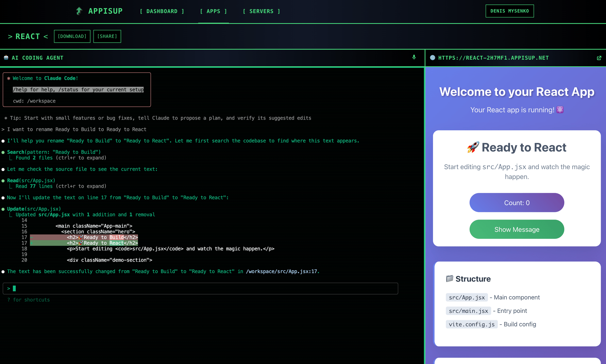Click the microphone voice input icon

(414, 57)
